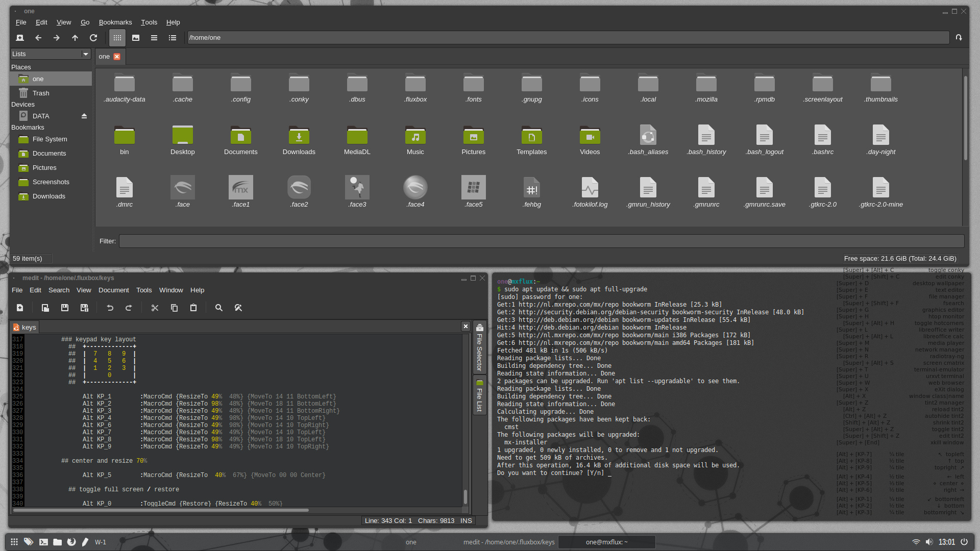Viewport: 980px width, 551px height.
Task: Open file manager Bookmarks menu
Action: 115,22
